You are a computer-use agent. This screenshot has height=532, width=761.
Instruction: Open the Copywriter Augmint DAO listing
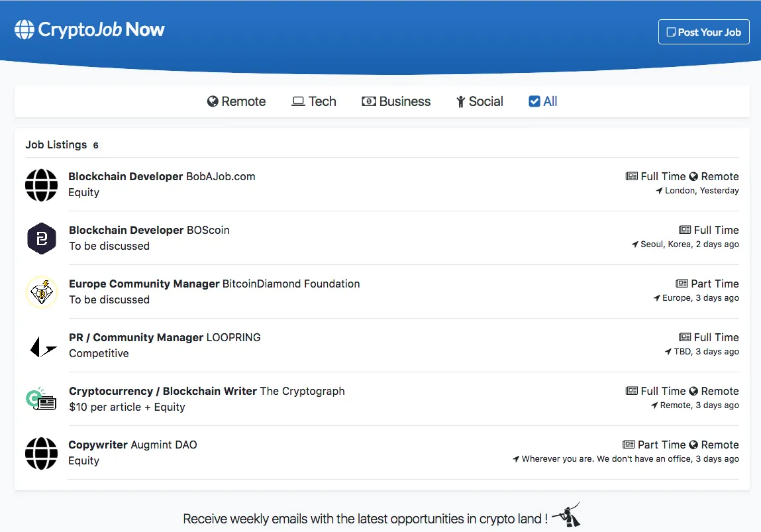tap(132, 445)
